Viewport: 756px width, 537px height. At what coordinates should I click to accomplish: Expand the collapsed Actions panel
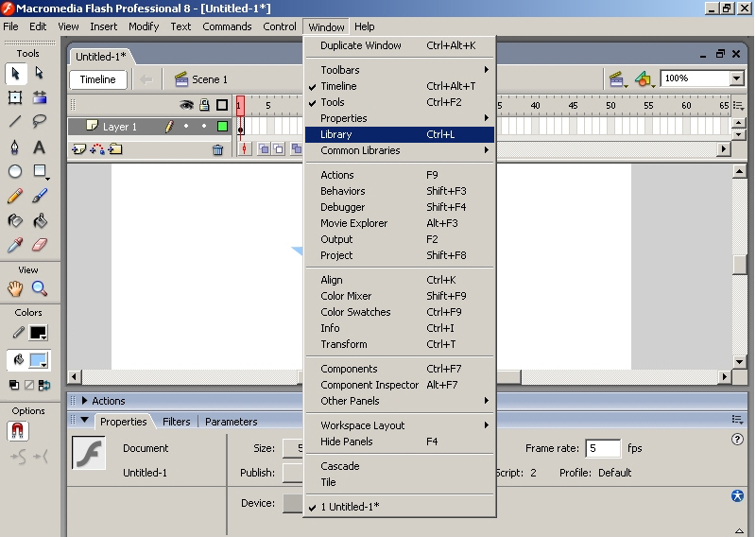tap(85, 401)
